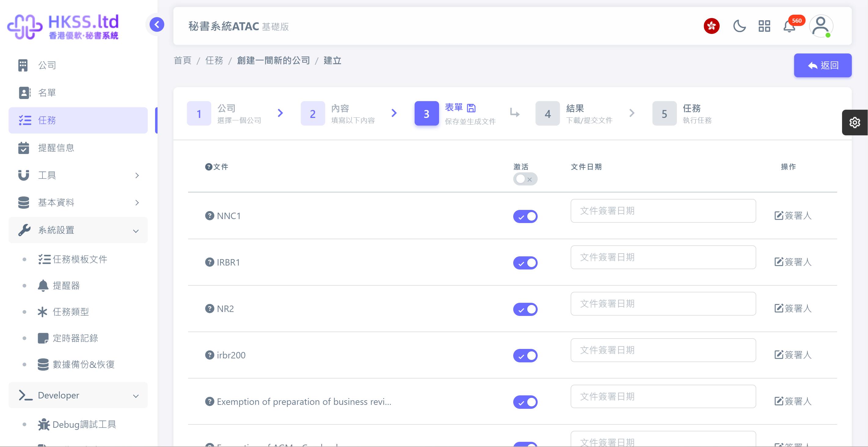
Task: Open the 名單 sidebar menu item
Action: pos(78,93)
